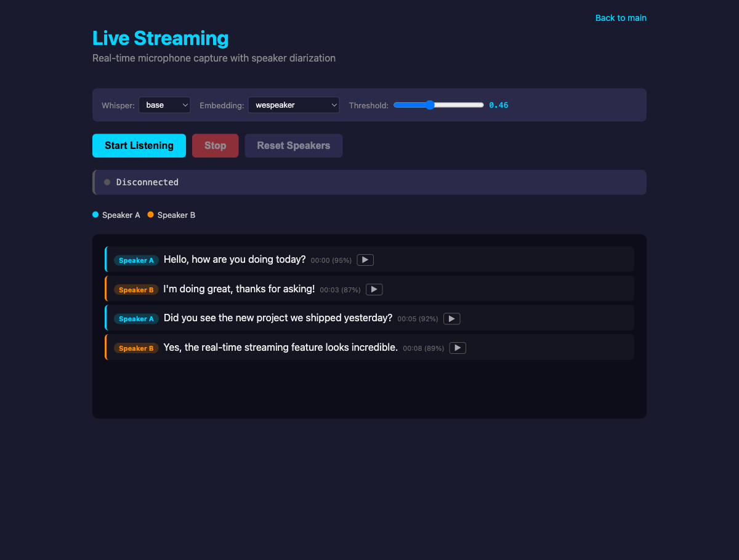Click the Speaker A badge beside "Did you see"

136,319
